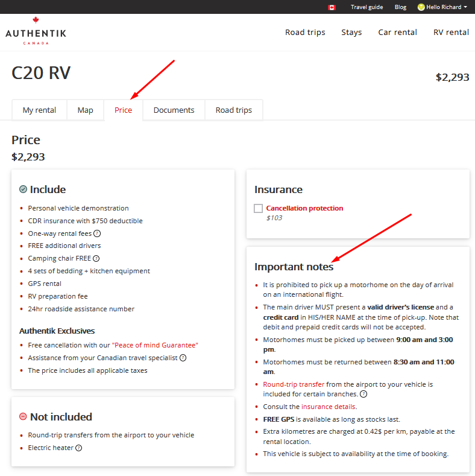The width and height of the screenshot is (475, 476).
Task: Open the "Peace of mind Guarantee" link
Action: coord(155,345)
